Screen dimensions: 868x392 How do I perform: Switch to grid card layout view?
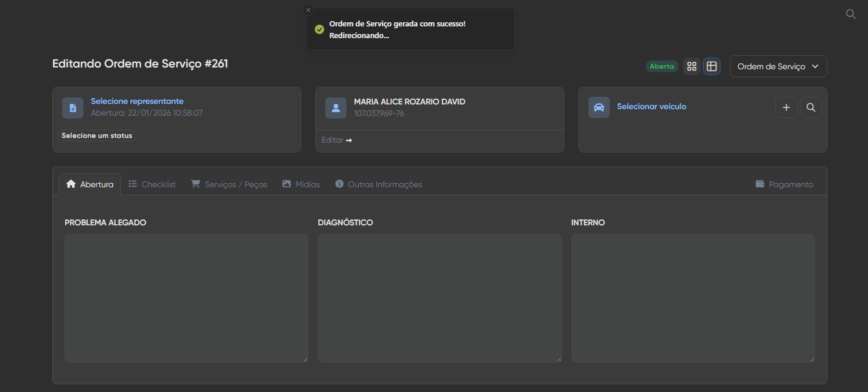click(692, 66)
